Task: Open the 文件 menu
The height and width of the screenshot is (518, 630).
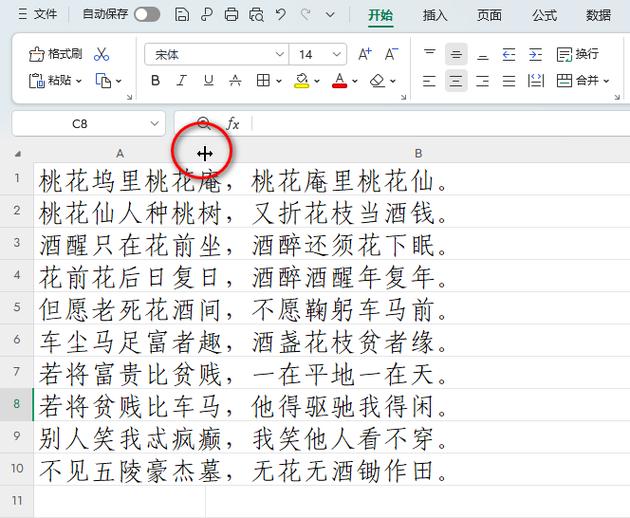Action: pyautogui.click(x=37, y=14)
